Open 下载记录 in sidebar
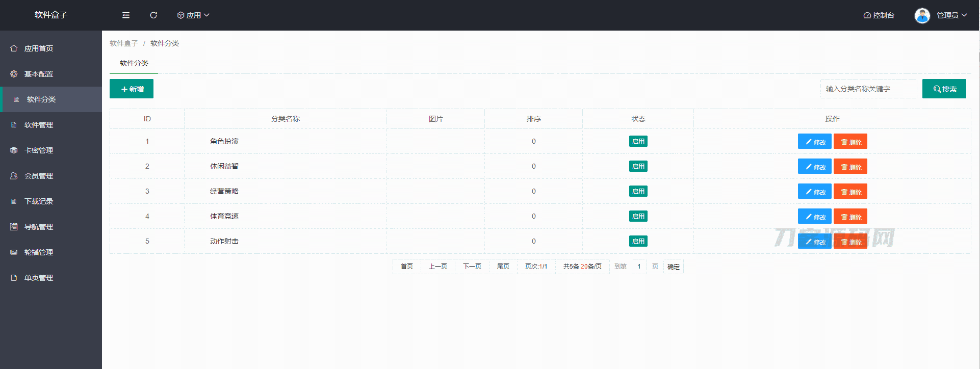This screenshot has height=369, width=980. pyautogui.click(x=51, y=201)
